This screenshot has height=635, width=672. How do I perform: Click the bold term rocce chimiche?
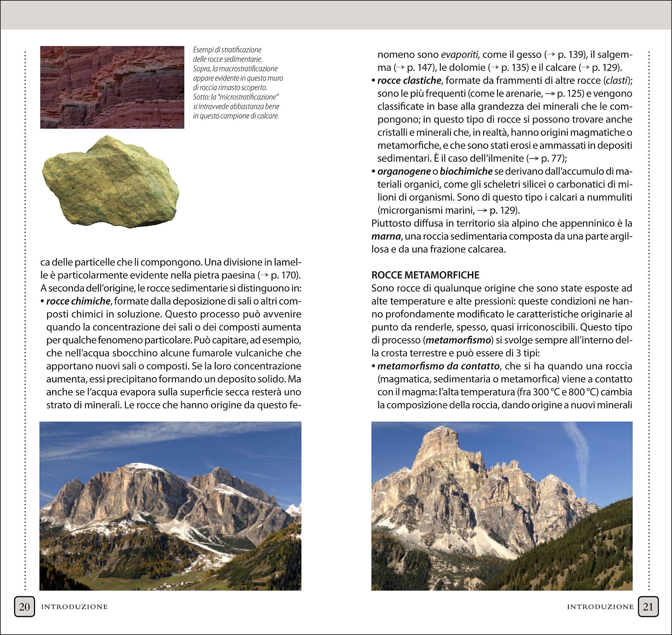pyautogui.click(x=78, y=301)
